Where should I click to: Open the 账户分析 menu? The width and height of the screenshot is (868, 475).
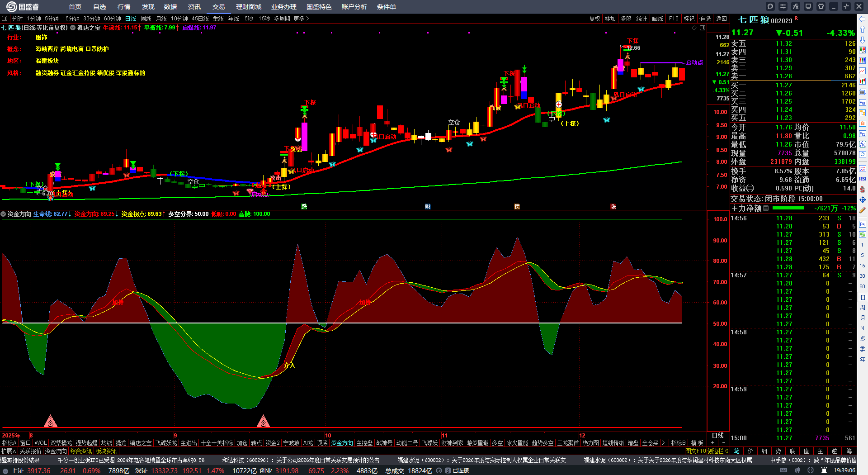[354, 7]
